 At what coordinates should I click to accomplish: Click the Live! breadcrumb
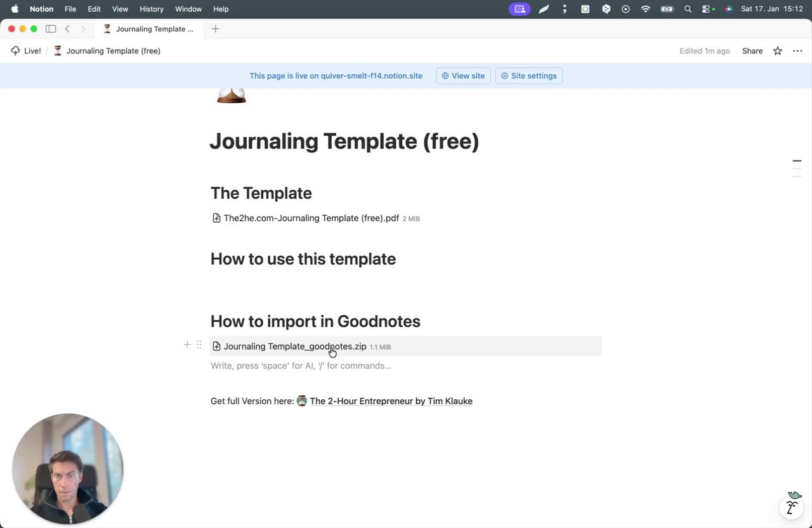(x=32, y=51)
